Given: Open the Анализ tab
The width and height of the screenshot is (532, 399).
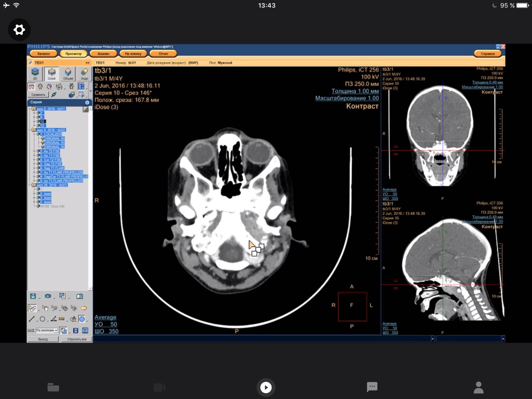Looking at the screenshot, I should [103, 54].
